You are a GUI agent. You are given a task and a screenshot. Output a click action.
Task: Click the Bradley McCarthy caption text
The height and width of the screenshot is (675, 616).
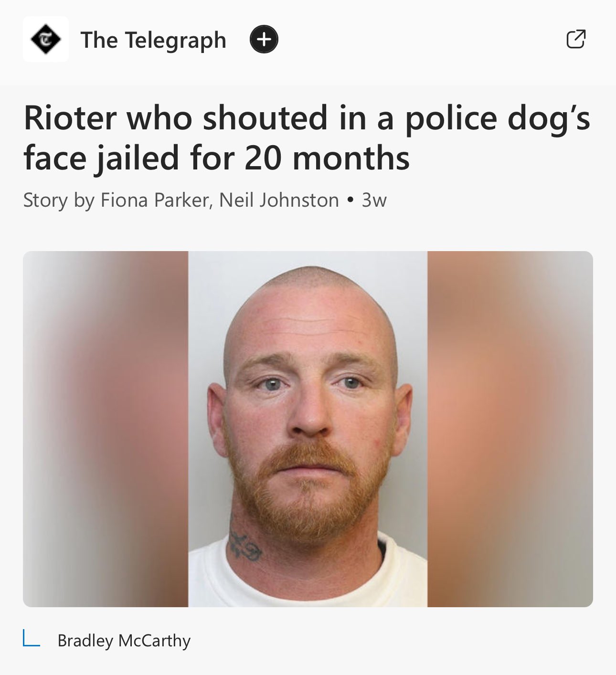(124, 640)
